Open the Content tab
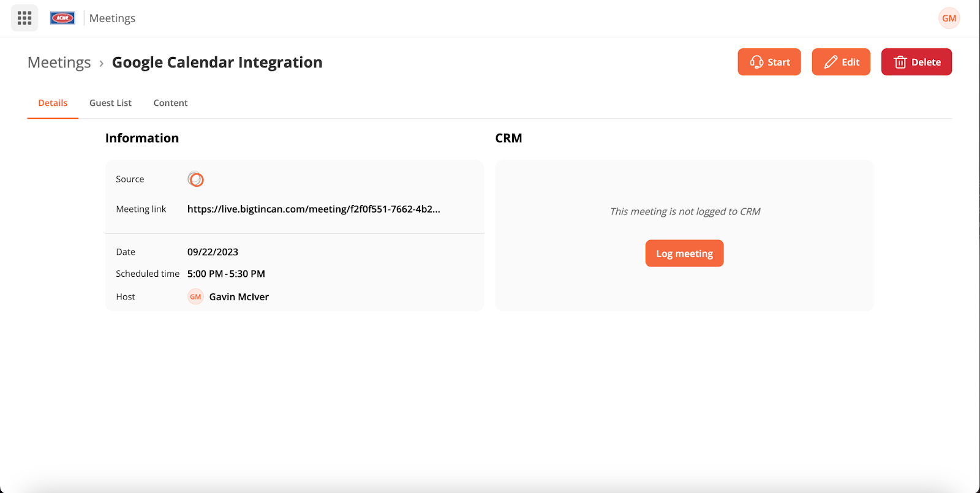Image resolution: width=980 pixels, height=493 pixels. coord(170,103)
